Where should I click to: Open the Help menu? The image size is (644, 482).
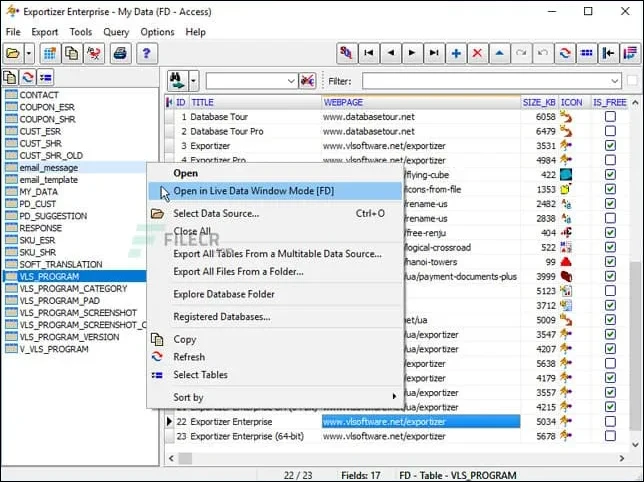coord(196,32)
